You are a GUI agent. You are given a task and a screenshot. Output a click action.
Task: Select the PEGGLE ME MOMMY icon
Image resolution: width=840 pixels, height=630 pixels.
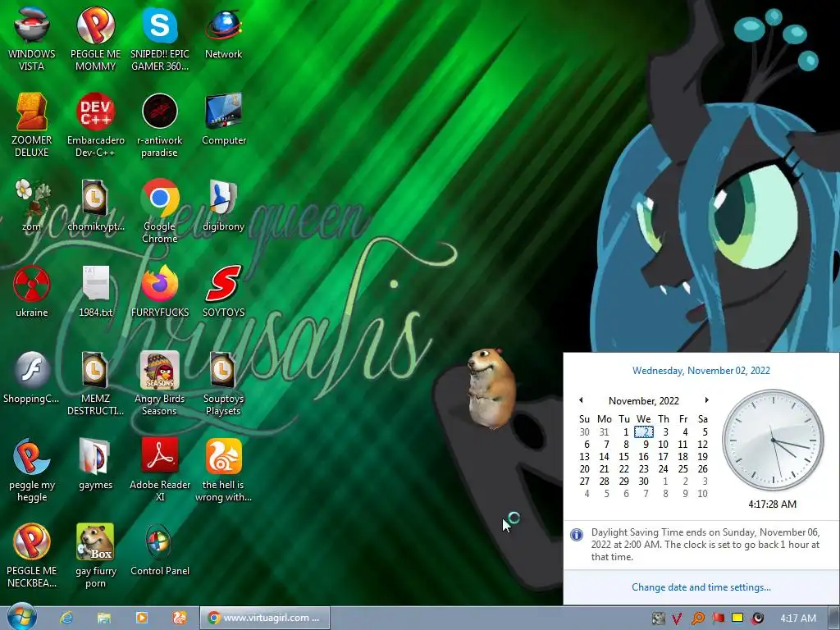tap(95, 39)
